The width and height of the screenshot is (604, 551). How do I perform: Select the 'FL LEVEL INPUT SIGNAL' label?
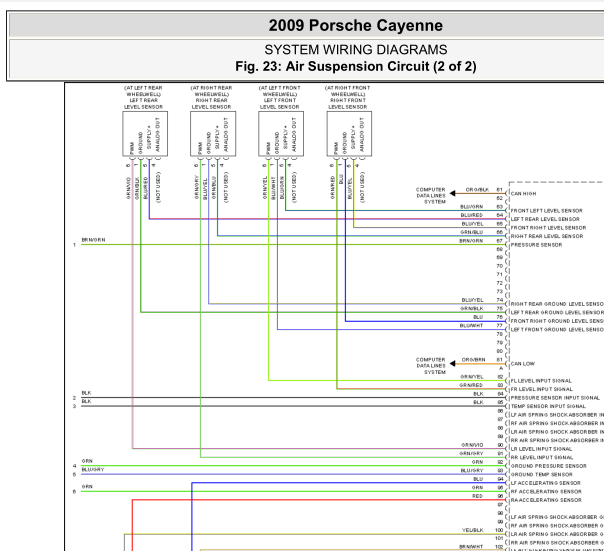tap(541, 381)
